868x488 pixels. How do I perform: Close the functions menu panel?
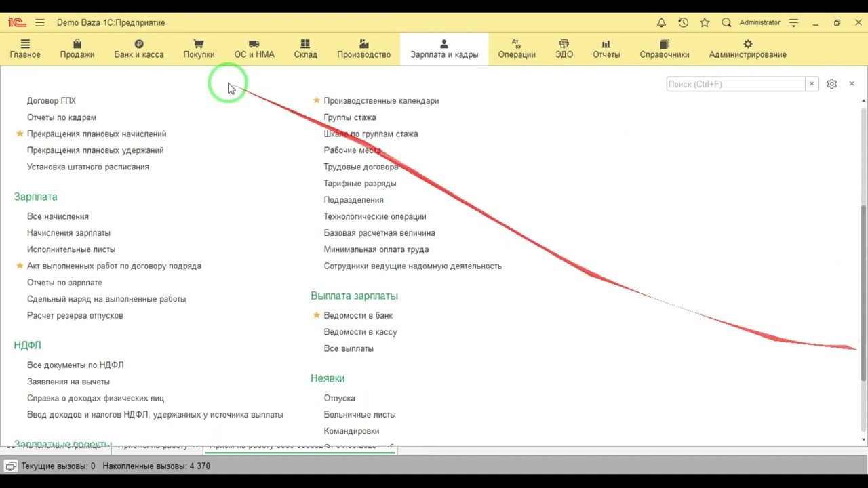[852, 84]
